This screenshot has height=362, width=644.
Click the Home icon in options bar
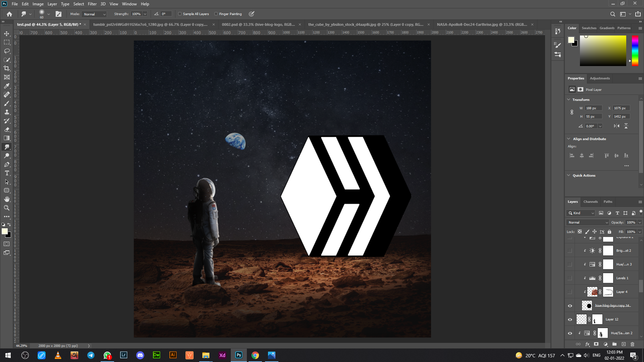[9, 14]
